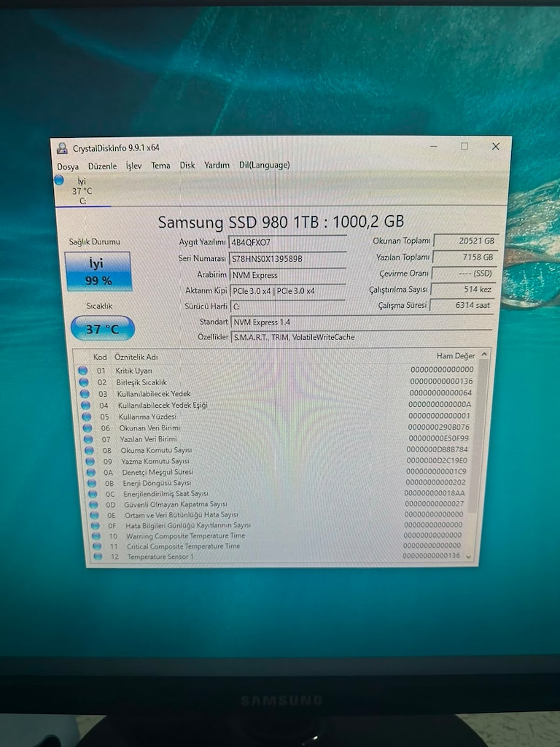Click the serial number field
560x747 pixels.
pyautogui.click(x=287, y=258)
